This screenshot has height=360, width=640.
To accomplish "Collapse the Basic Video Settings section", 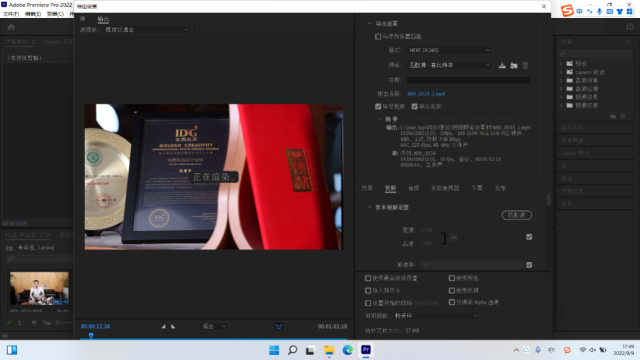I will pos(369,207).
